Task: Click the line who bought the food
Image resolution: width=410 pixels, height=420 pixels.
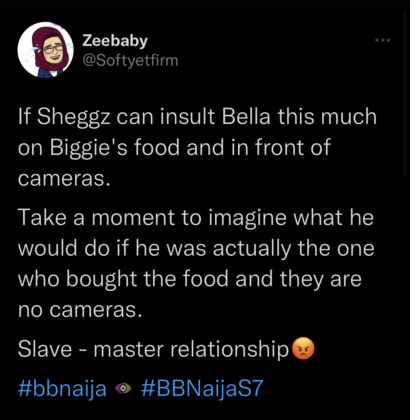Action: [190, 281]
